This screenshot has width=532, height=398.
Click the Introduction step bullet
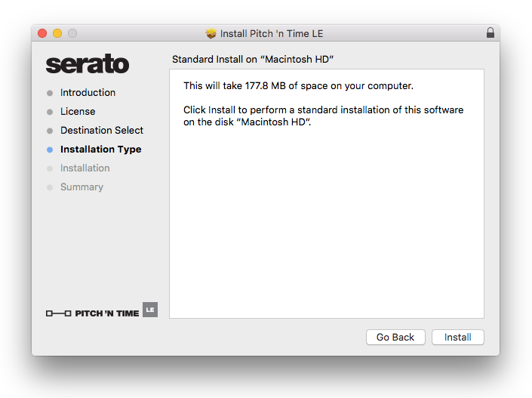click(x=50, y=93)
